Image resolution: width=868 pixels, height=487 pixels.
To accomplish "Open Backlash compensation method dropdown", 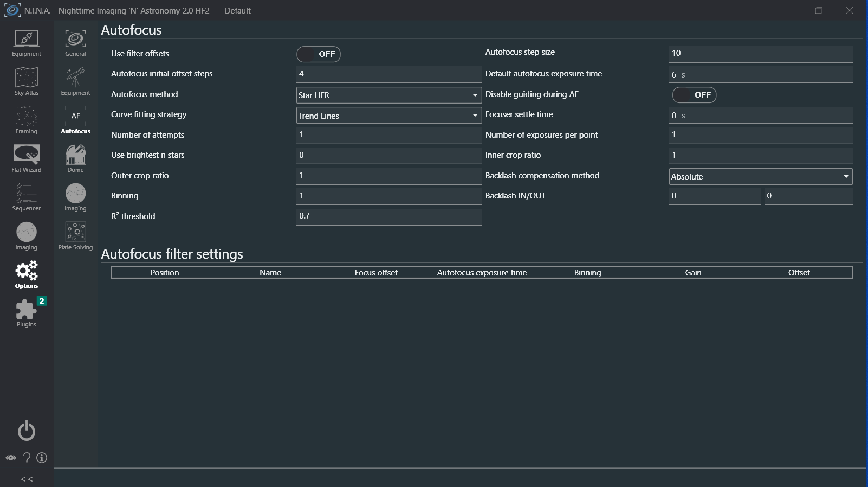I will [x=761, y=176].
